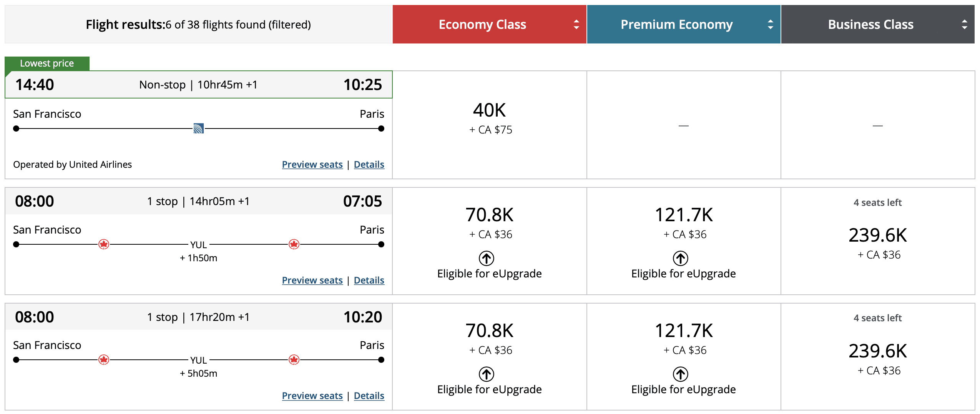The image size is (980, 414).
Task: Click second Air Canada leaf icon, 17hr20m flight
Action: (x=294, y=360)
